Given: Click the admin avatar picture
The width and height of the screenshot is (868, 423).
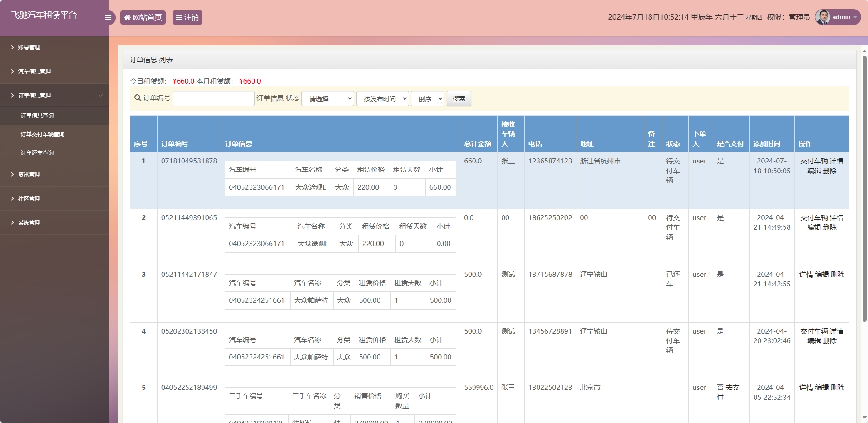Looking at the screenshot, I should pos(823,17).
